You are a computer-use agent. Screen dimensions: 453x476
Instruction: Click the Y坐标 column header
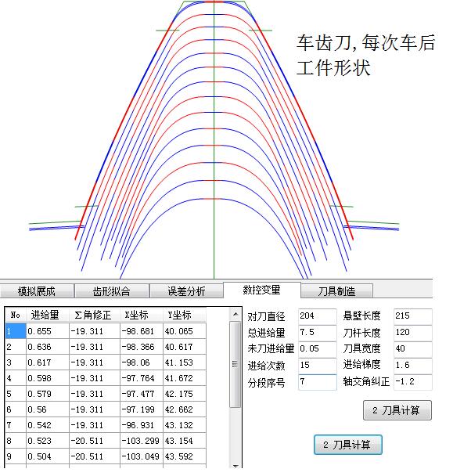point(185,315)
